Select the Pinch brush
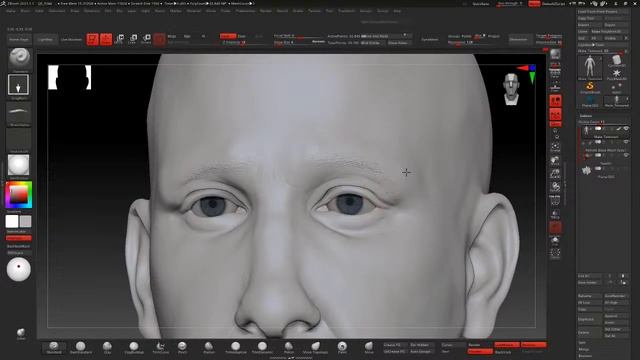The image size is (640, 360). click(182, 347)
